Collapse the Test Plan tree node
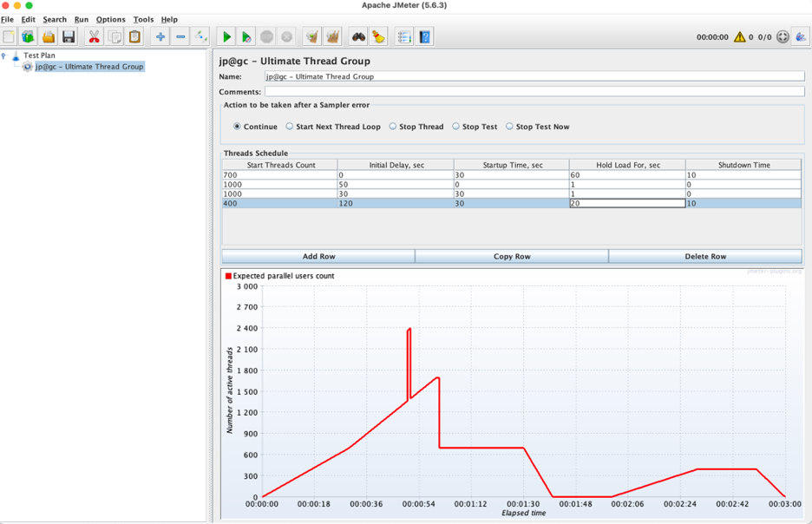Screen dimensions: 812x524 [4, 56]
